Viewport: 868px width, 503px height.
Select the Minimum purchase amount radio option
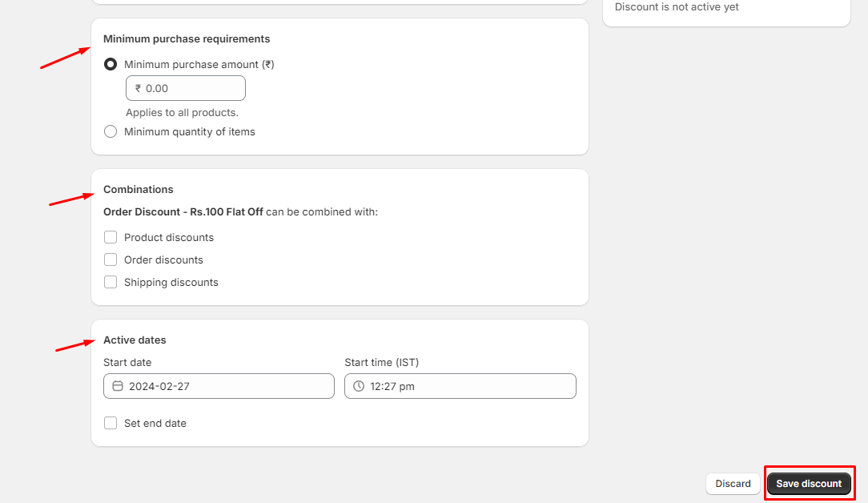[110, 64]
